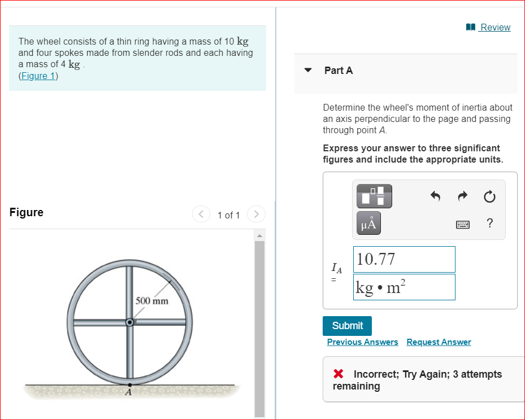Redo the answer edit
Image resolution: width=525 pixels, height=420 pixels.
[x=462, y=196]
